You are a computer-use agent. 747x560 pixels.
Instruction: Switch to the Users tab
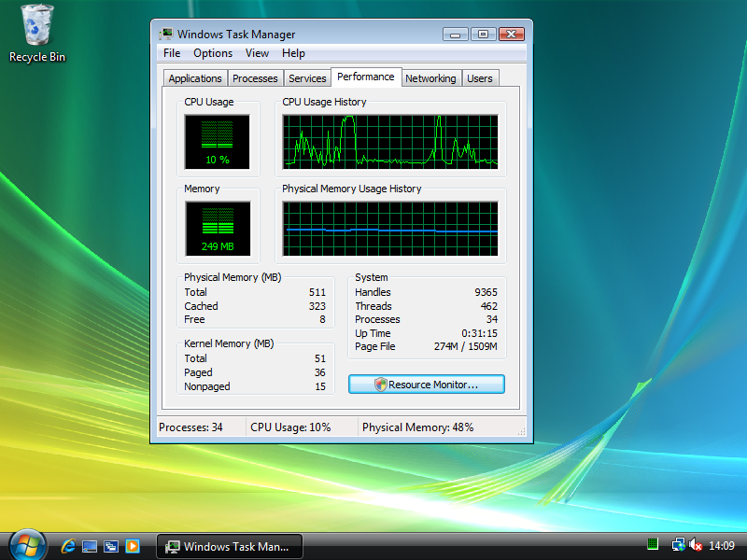coord(480,78)
